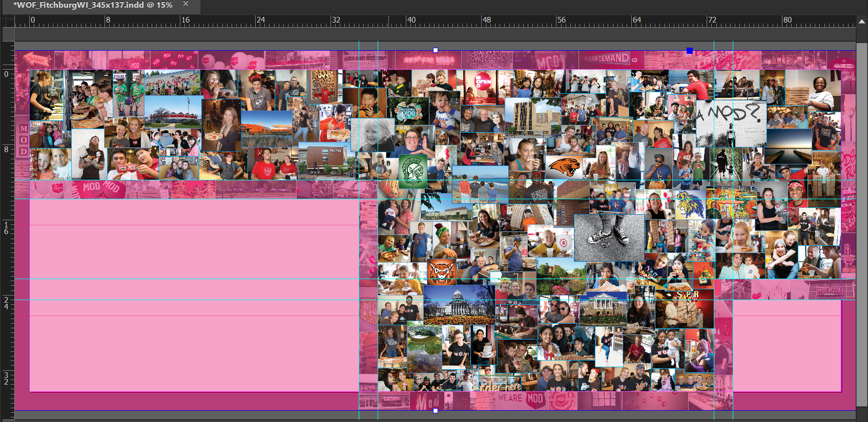
Task: Select the pond reflection nature photo
Action: pos(424,346)
